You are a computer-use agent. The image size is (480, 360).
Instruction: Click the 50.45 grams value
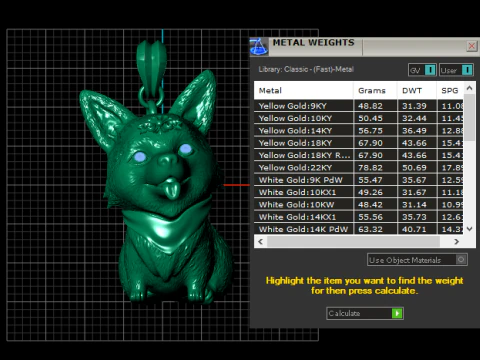point(370,118)
